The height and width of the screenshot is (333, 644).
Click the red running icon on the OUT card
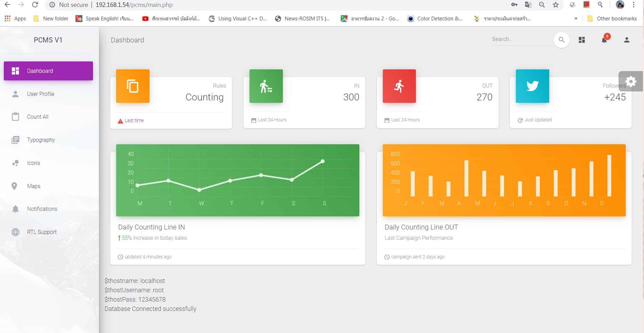click(x=399, y=86)
